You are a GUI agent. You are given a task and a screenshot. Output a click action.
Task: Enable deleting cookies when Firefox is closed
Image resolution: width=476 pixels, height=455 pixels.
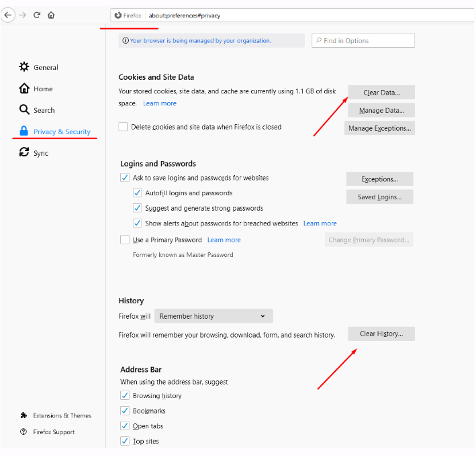[x=123, y=127]
